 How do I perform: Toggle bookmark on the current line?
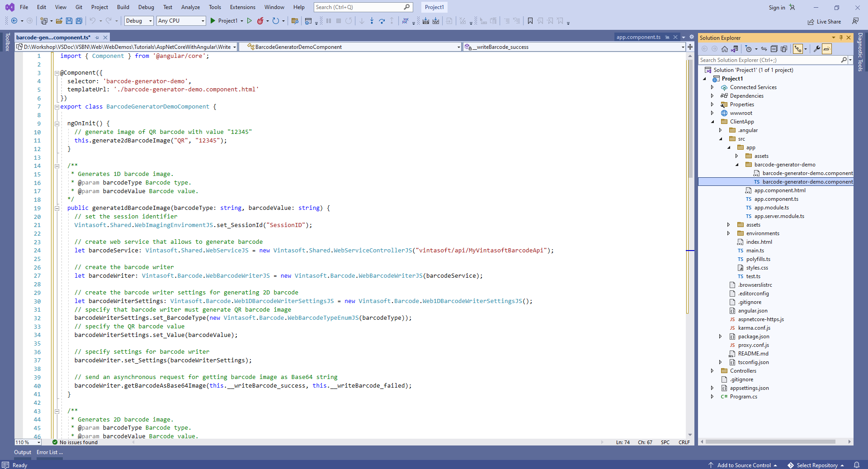tap(530, 21)
